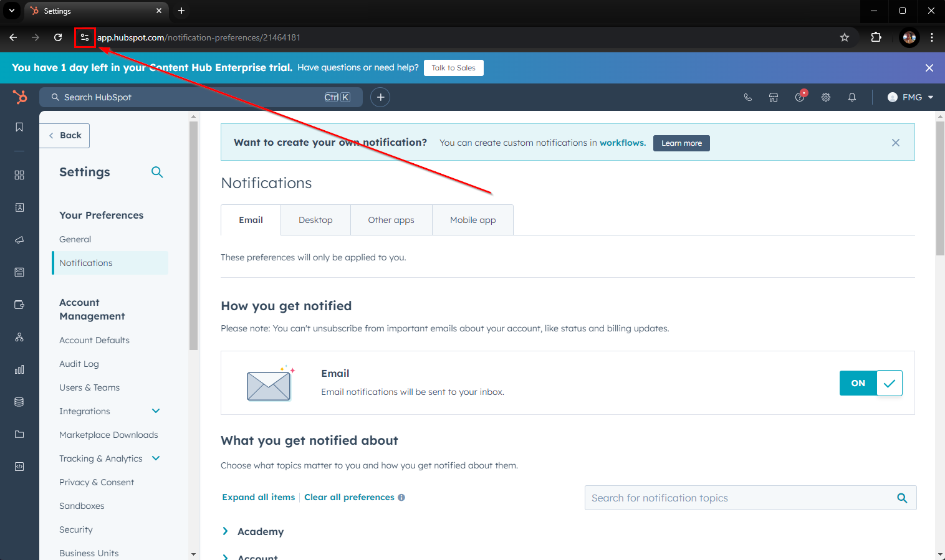
Task: Follow the workflows link
Action: pyautogui.click(x=623, y=143)
